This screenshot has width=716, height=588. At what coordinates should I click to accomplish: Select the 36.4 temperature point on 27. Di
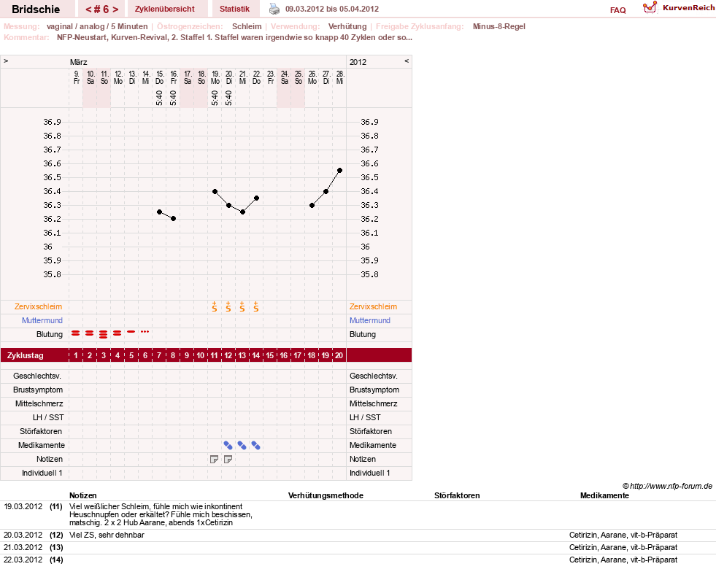click(x=326, y=191)
